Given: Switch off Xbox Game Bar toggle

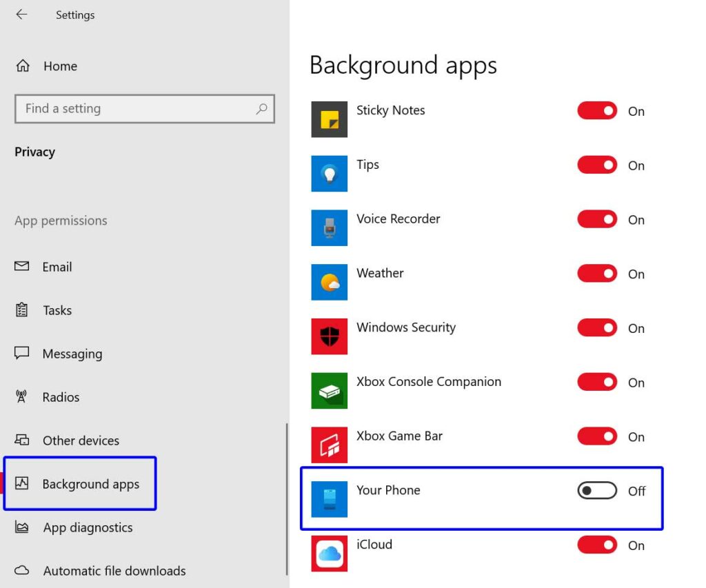Looking at the screenshot, I should tap(597, 436).
